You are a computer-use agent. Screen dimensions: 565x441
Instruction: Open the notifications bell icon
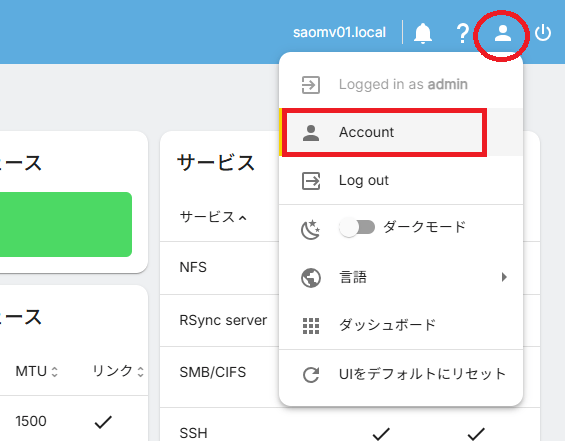[423, 33]
